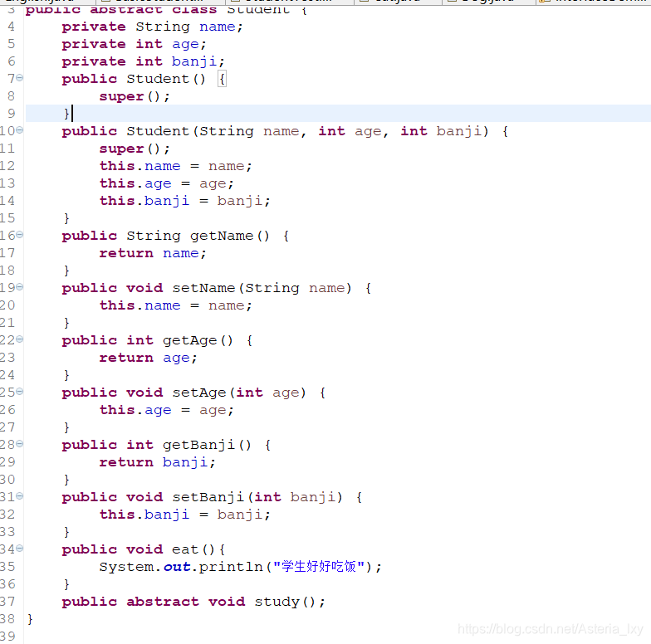Click the 'String name' parameter on line 10
The width and height of the screenshot is (651, 644).
point(249,131)
